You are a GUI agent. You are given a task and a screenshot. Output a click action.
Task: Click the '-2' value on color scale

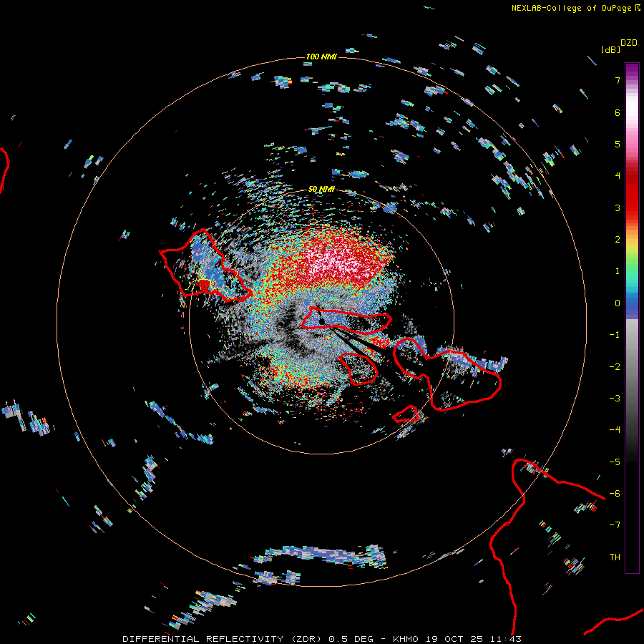tap(615, 367)
